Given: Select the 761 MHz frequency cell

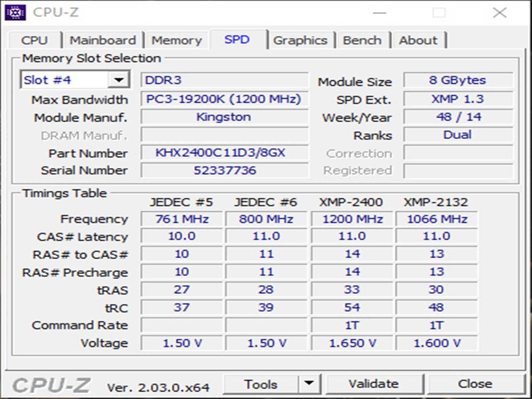Looking at the screenshot, I should click(x=182, y=219).
